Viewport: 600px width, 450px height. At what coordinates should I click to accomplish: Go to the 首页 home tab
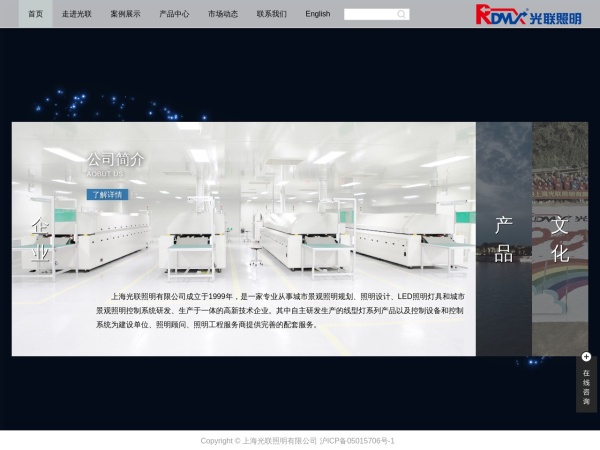tap(35, 14)
